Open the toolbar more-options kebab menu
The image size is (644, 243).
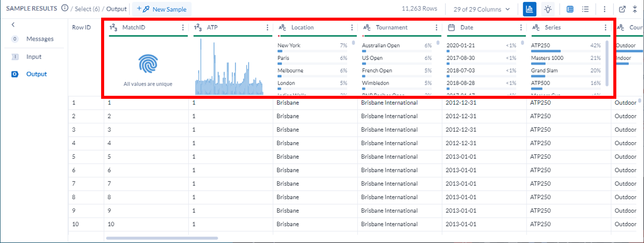click(604, 9)
